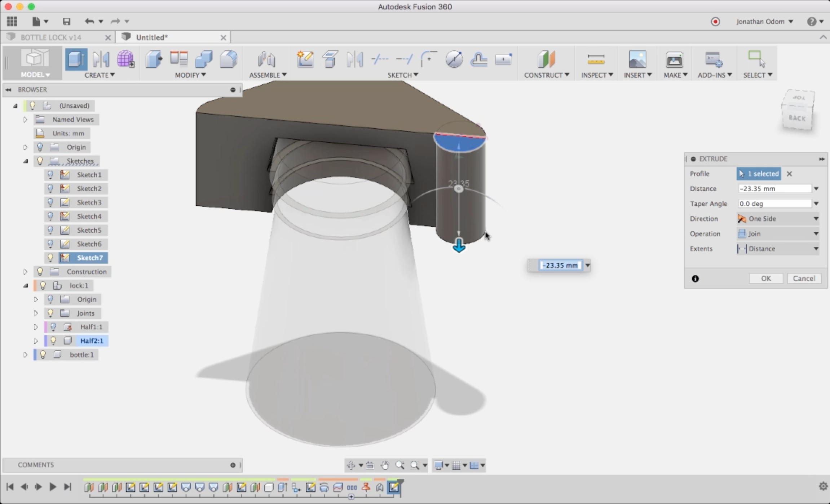This screenshot has height=504, width=830.
Task: Confirm the extrude with the OK button
Action: (766, 278)
